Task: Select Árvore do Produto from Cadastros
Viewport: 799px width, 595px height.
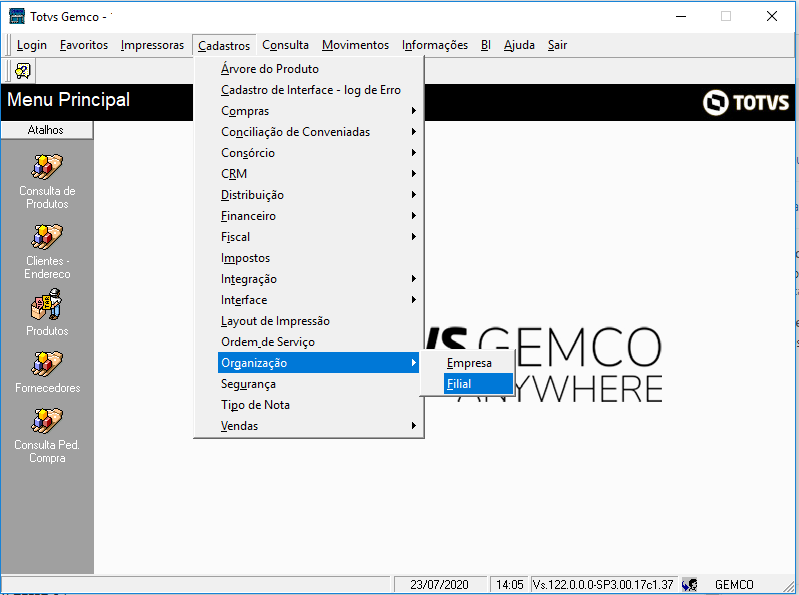Action: tap(318, 69)
